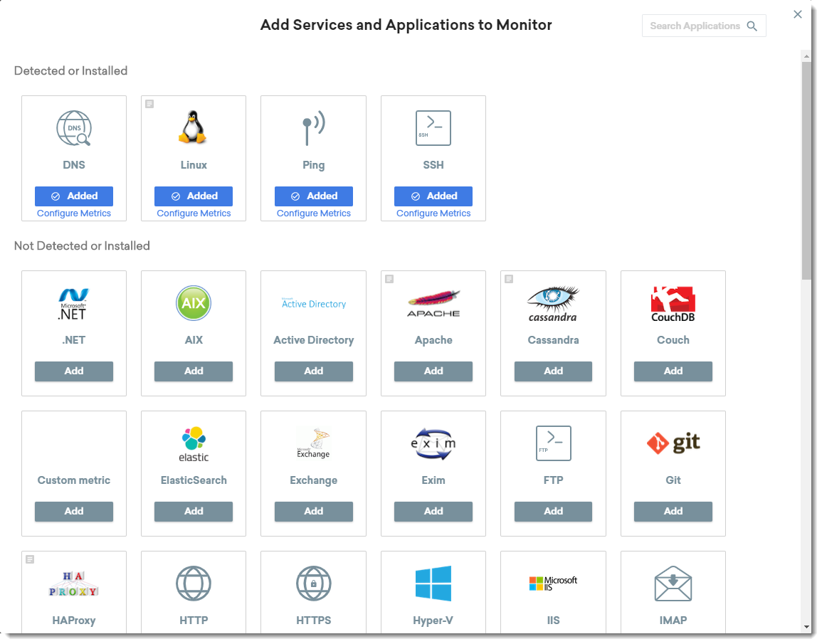Screen dimensions: 822x644
Task: Add the Git service
Action: click(x=673, y=512)
